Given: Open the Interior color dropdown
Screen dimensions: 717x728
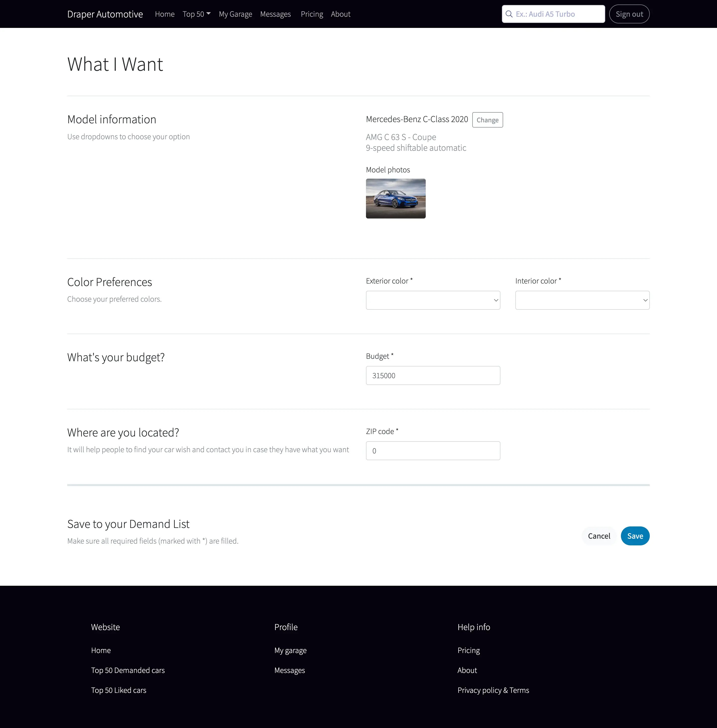Looking at the screenshot, I should (x=582, y=300).
